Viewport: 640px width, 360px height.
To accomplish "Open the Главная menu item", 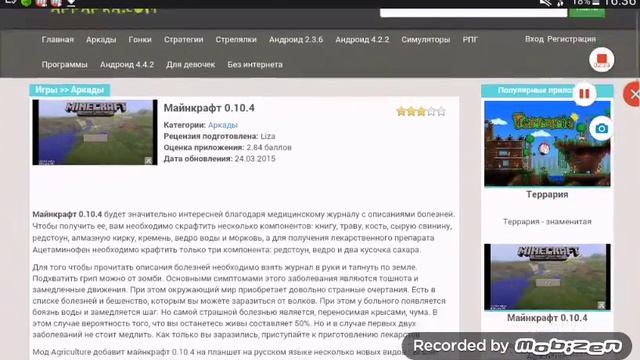I will click(58, 40).
